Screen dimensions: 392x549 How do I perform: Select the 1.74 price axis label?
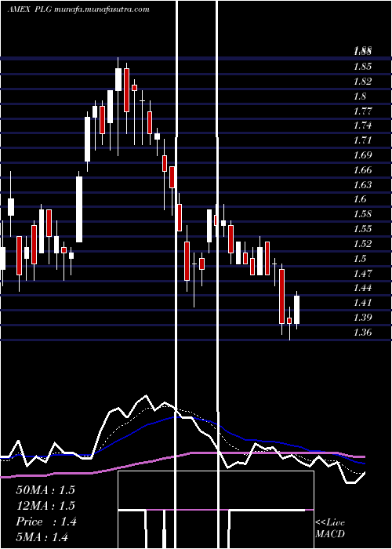362,125
